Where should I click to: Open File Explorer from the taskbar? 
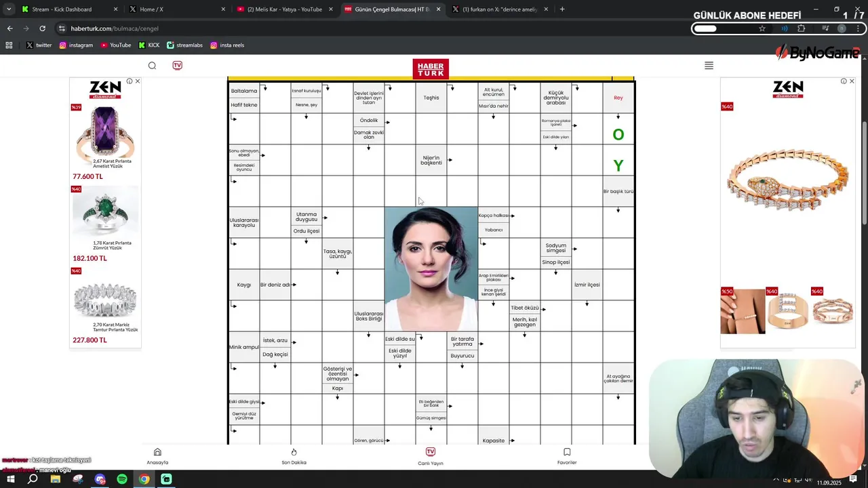tap(55, 479)
